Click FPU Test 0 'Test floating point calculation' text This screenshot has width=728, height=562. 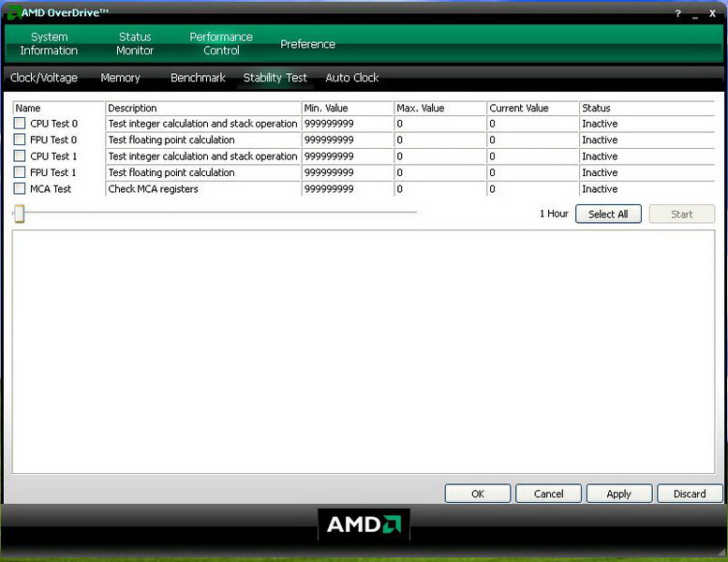coord(171,140)
